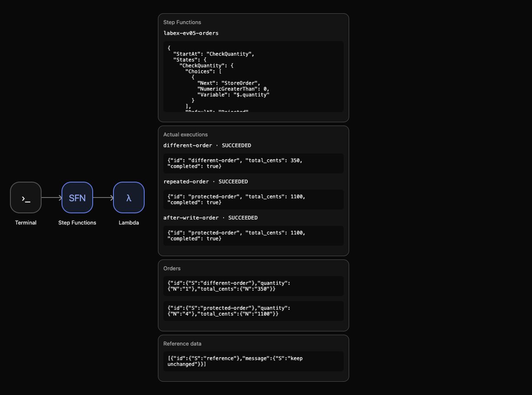This screenshot has width=532, height=395.
Task: Click the "Variable": "$.quantity" line
Action: pos(233,95)
